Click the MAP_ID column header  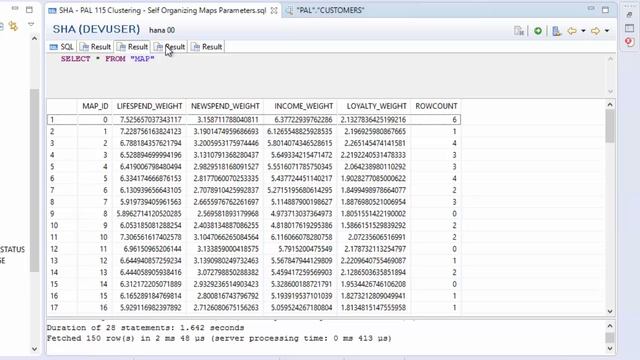point(95,106)
